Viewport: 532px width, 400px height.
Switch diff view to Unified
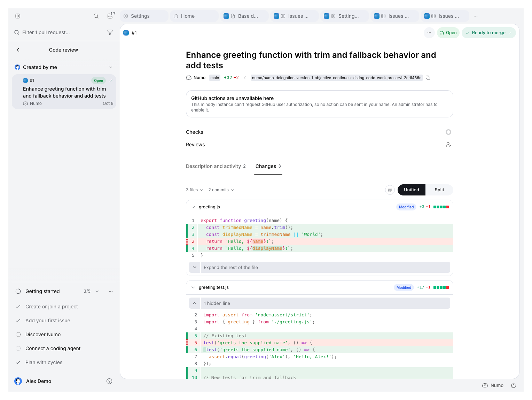(412, 190)
